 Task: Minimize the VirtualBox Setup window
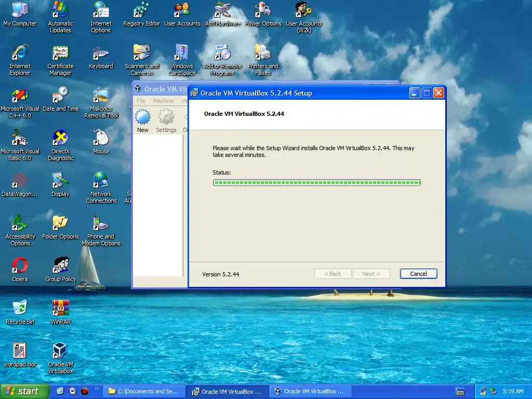(414, 93)
